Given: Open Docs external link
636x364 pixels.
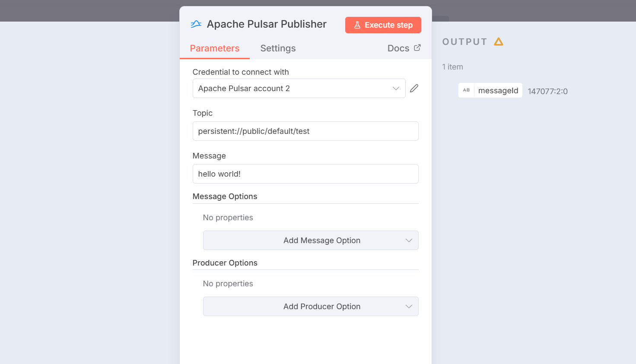Looking at the screenshot, I should tap(404, 48).
